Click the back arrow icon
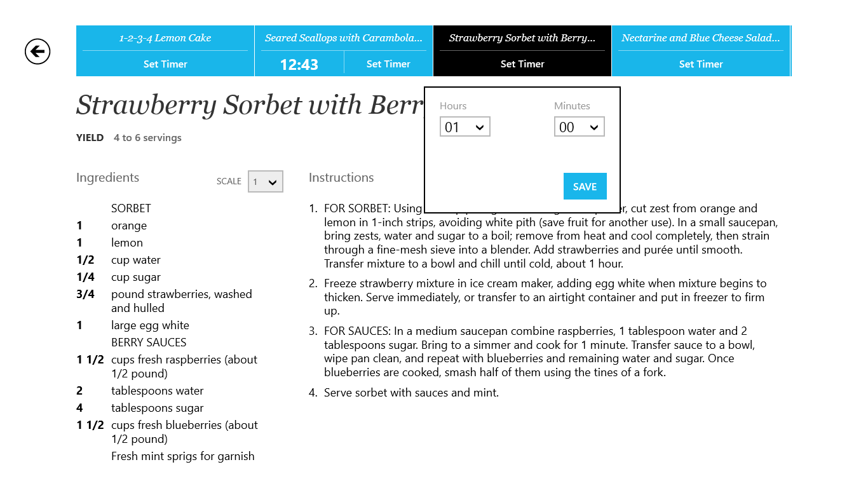 [37, 51]
